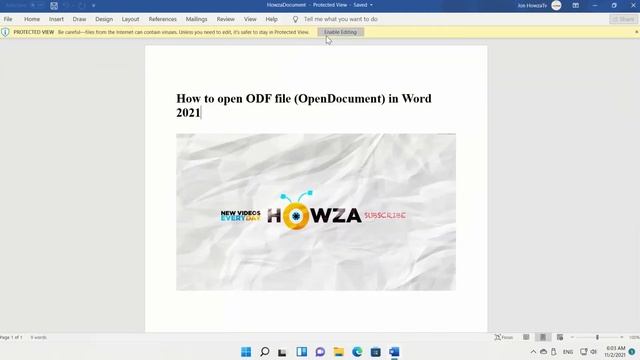Open the Design tab

[104, 19]
